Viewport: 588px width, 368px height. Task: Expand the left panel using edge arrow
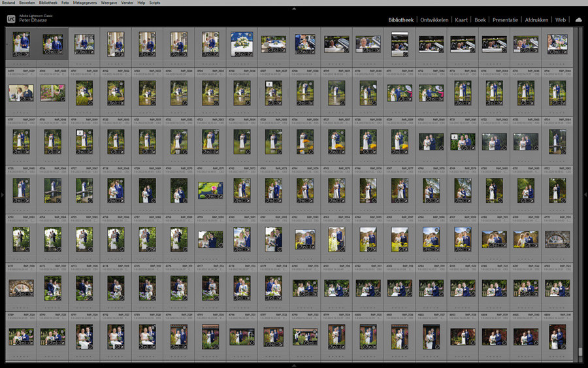[x=3, y=195]
